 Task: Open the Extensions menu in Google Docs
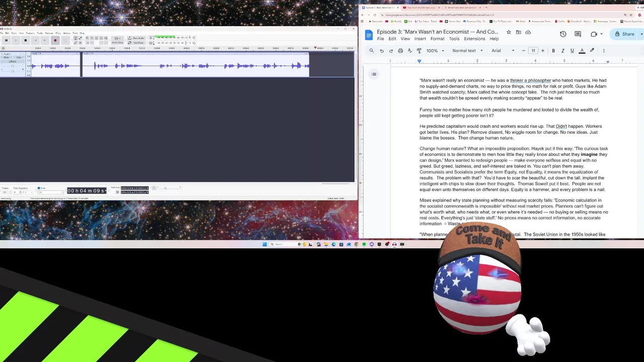pos(474,39)
